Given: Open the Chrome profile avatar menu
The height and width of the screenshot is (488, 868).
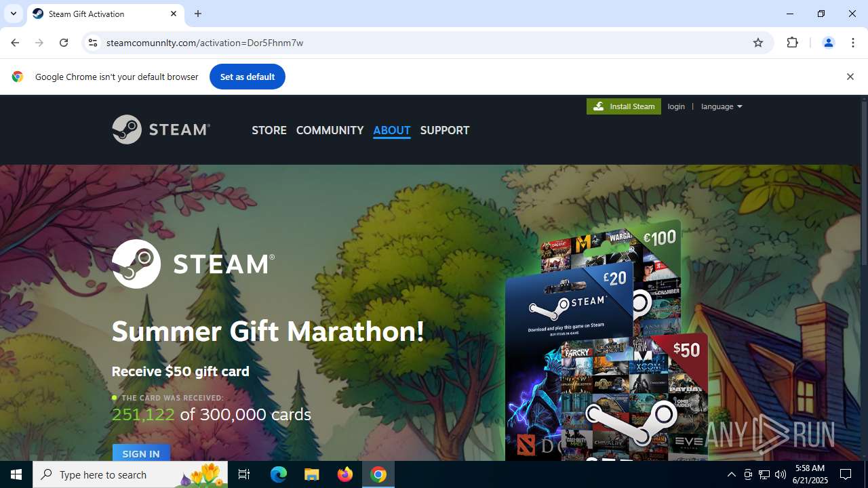Looking at the screenshot, I should pos(828,43).
